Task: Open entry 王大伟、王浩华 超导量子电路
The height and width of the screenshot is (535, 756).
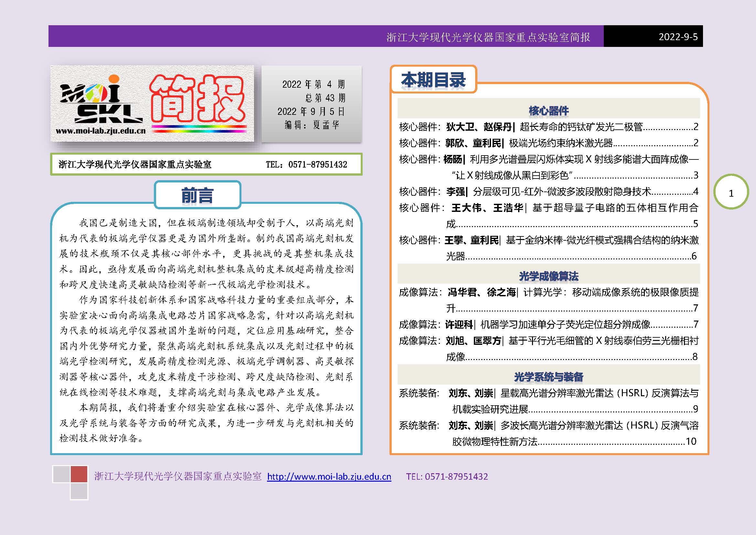Action: point(548,215)
